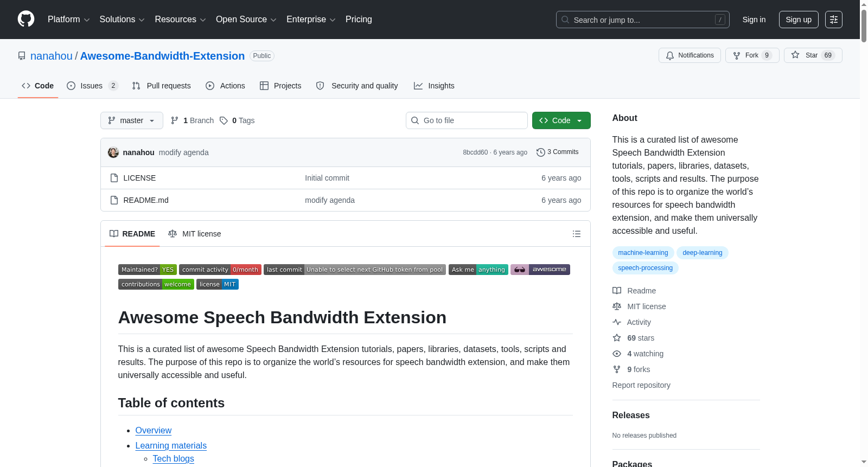Open the 8bcdd60 commit hash
The height and width of the screenshot is (467, 868).
[x=475, y=152]
